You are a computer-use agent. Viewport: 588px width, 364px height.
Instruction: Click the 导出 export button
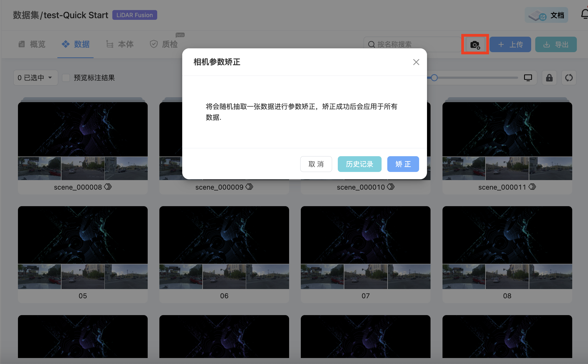(556, 44)
